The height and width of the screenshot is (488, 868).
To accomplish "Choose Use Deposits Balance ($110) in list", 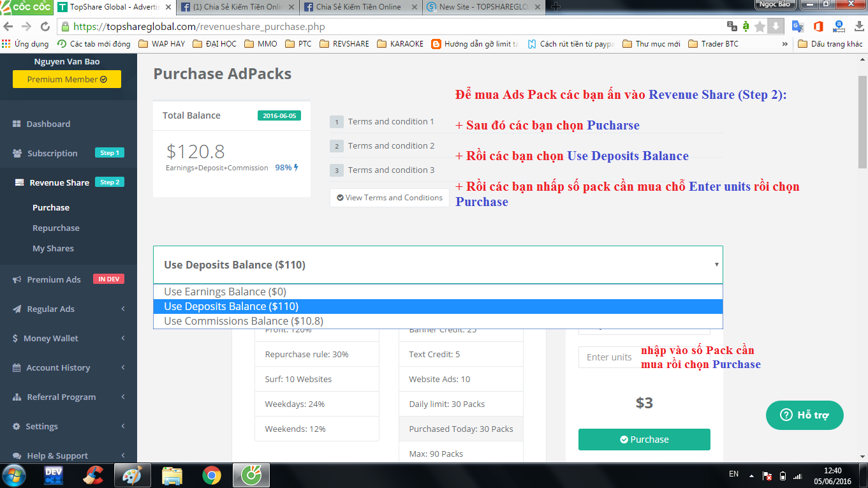I will click(438, 306).
